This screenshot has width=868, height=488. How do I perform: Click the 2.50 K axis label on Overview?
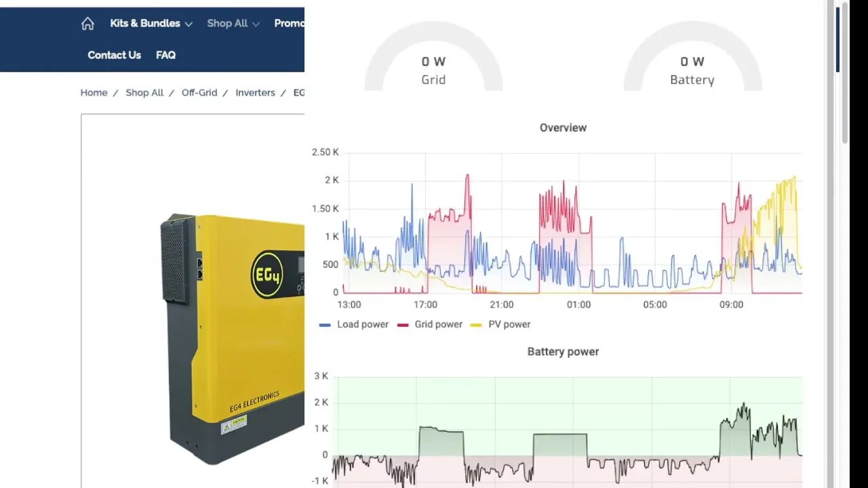tap(325, 152)
